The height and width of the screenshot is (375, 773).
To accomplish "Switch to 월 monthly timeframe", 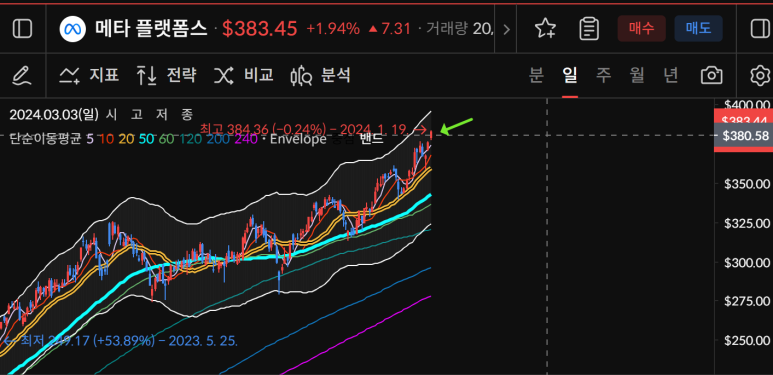I will pos(637,75).
